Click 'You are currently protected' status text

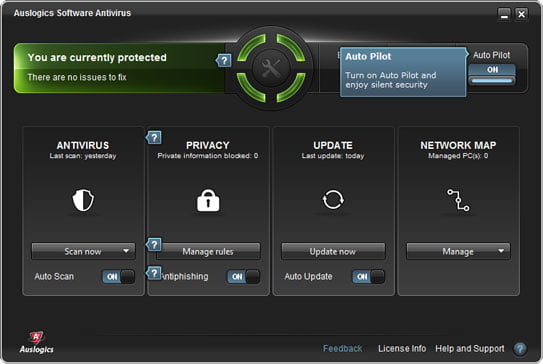point(97,57)
